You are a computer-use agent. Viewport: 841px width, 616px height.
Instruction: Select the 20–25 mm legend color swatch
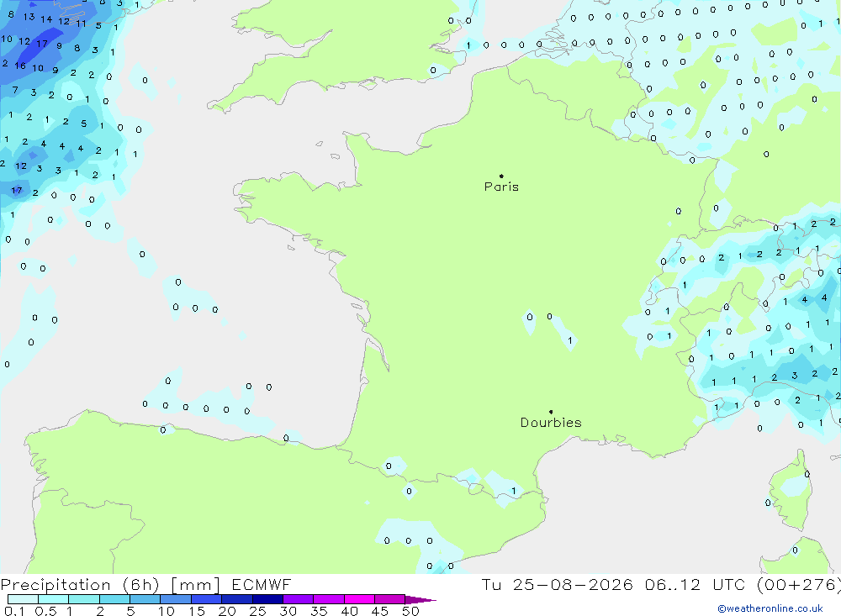(236, 599)
